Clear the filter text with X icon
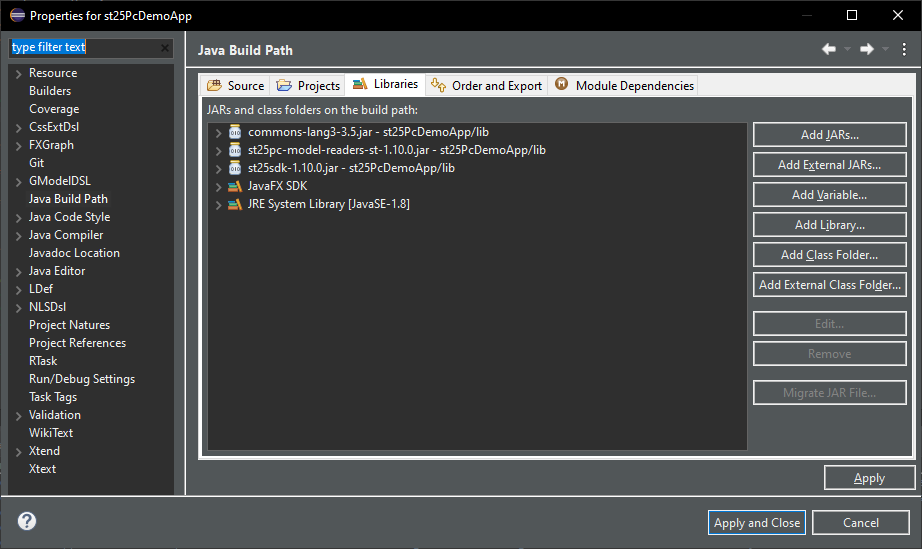Image resolution: width=922 pixels, height=549 pixels. [x=165, y=48]
